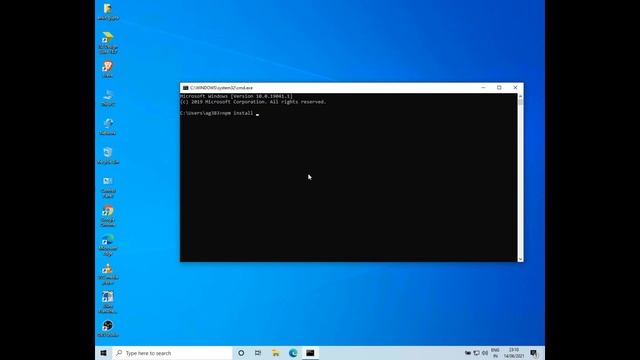
Task: Open the Start menu
Action: coord(103,353)
